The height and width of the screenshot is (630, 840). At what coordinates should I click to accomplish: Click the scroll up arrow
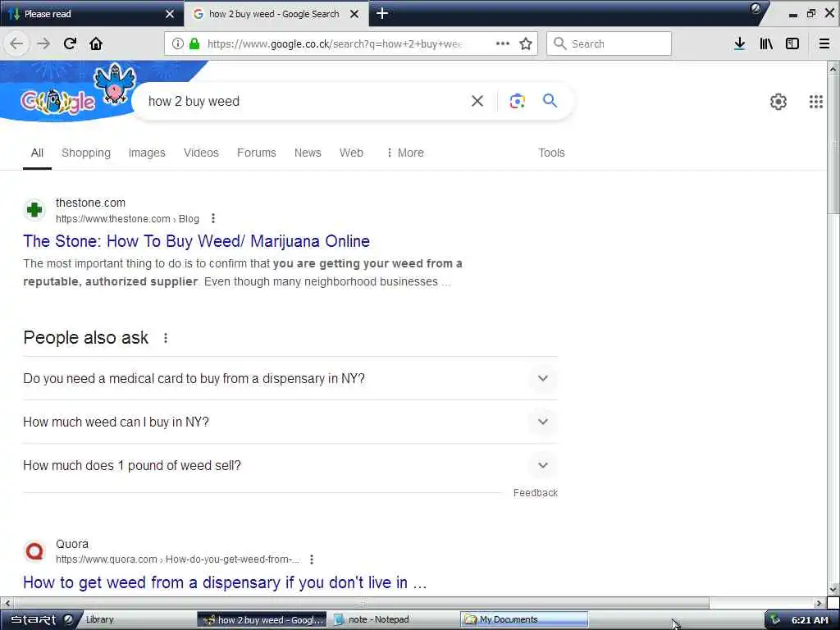pyautogui.click(x=833, y=69)
